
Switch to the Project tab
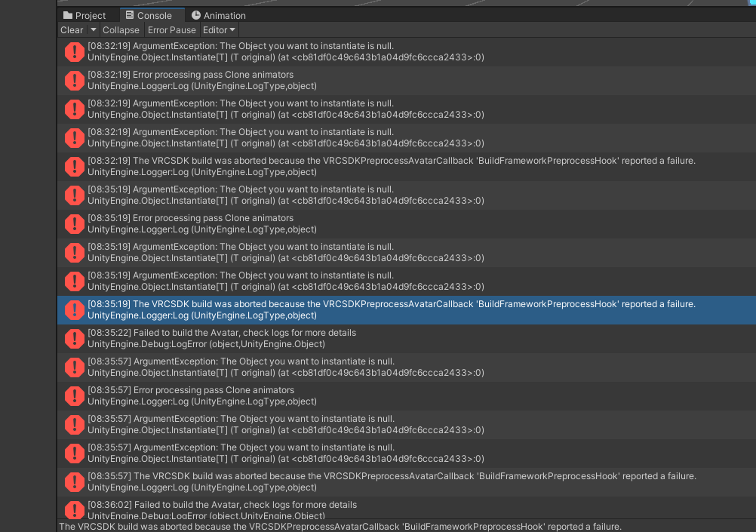tap(85, 15)
